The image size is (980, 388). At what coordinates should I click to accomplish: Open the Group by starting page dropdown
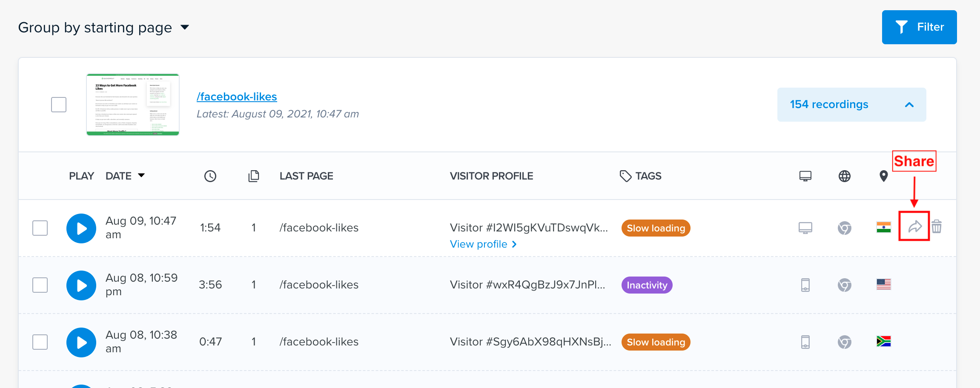[x=103, y=28]
